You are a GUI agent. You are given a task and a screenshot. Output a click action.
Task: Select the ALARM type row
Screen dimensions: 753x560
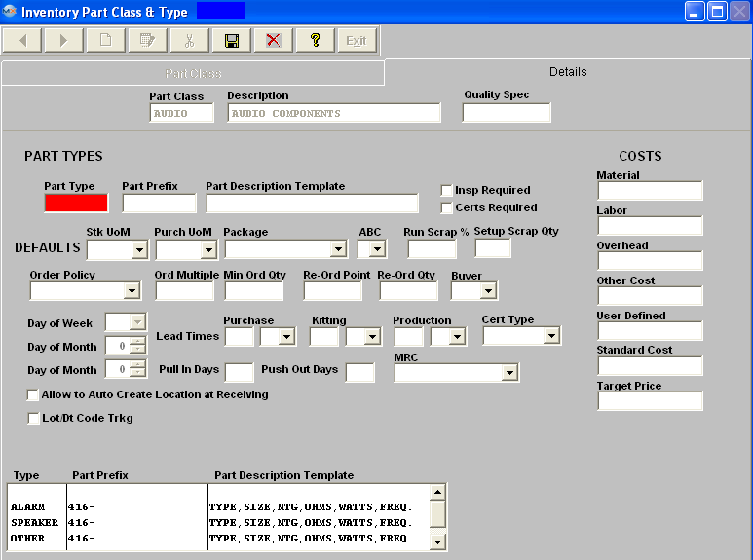(x=218, y=507)
